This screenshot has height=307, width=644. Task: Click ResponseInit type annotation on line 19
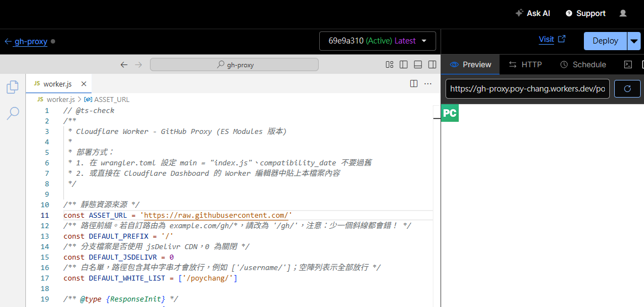[x=137, y=299]
